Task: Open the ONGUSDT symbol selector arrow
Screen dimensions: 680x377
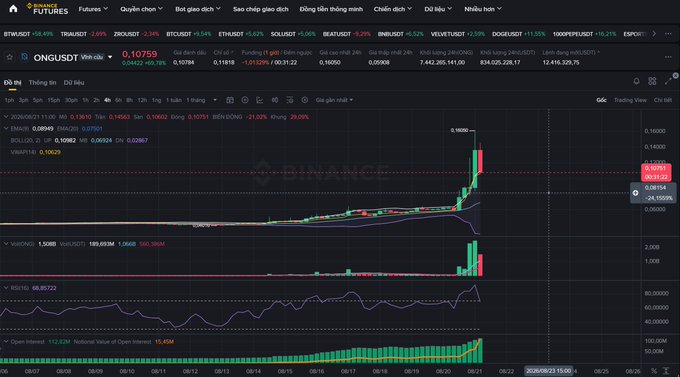Action: pyautogui.click(x=110, y=57)
